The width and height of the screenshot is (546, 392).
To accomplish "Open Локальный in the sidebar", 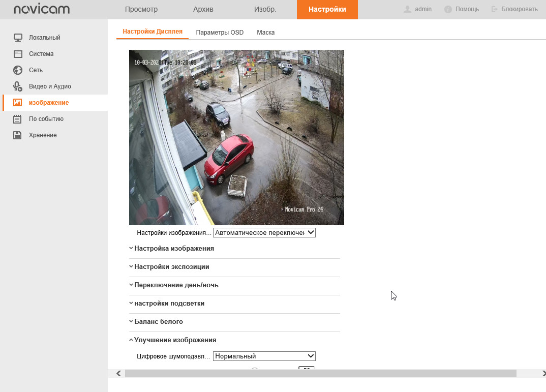I will [x=45, y=38].
